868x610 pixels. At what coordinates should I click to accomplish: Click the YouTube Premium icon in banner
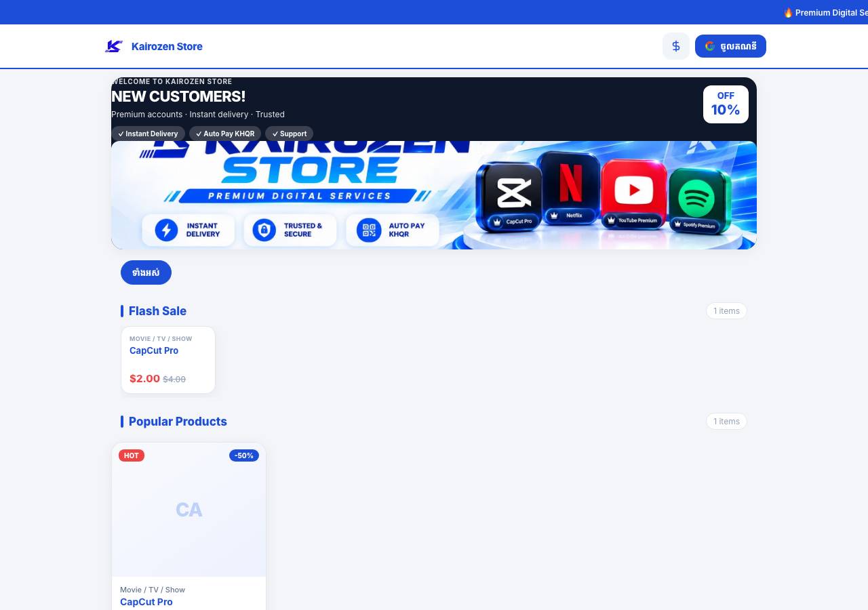tap(634, 194)
